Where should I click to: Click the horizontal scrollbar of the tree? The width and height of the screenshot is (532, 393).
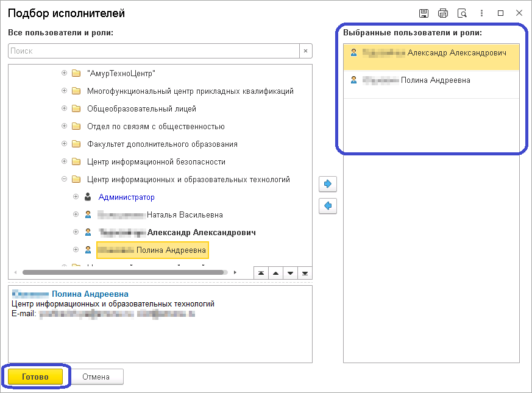[122, 272]
